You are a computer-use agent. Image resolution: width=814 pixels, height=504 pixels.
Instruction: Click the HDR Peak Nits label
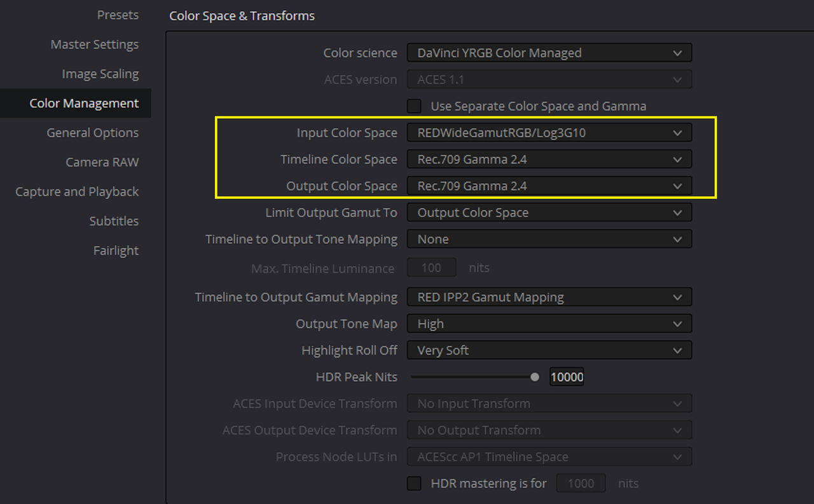(356, 377)
